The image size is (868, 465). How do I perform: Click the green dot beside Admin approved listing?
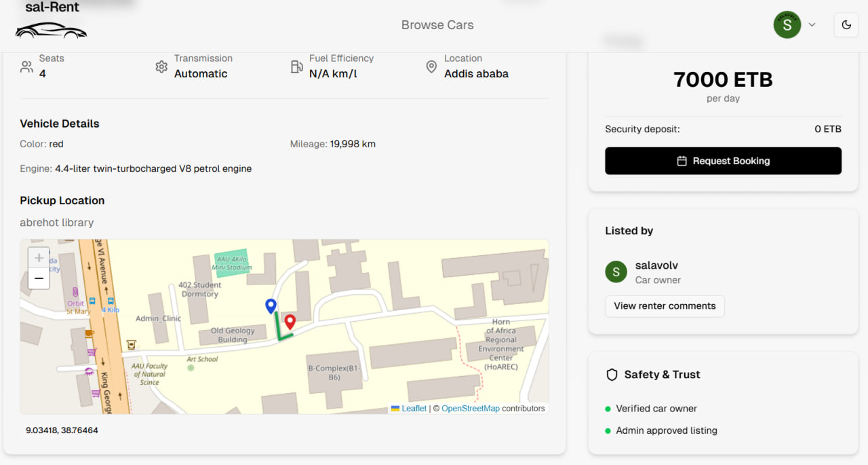click(608, 430)
